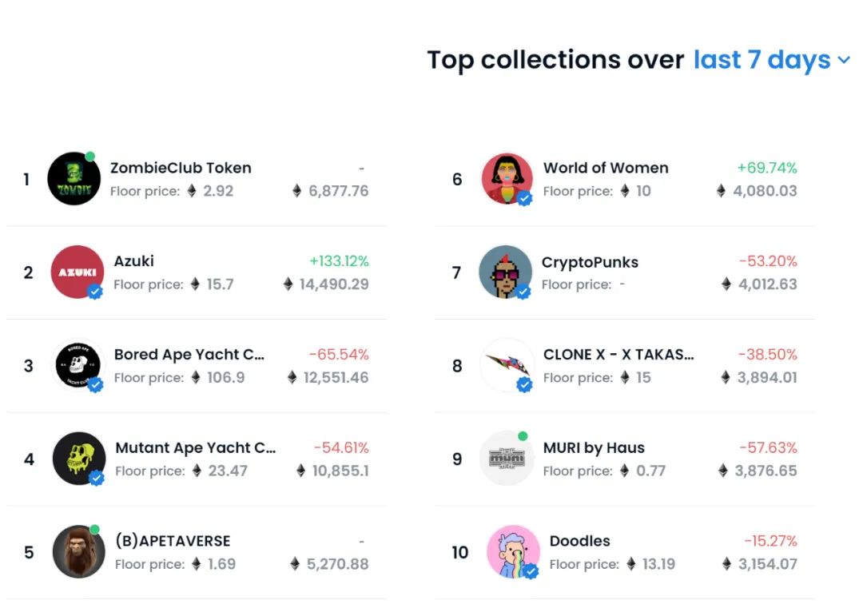Open Mutant Ape Yacht Club avatar

coord(78,459)
